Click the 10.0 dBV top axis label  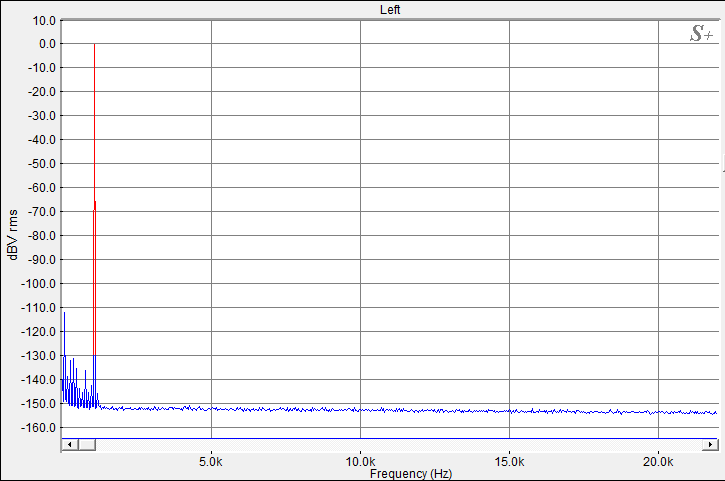[x=44, y=21]
